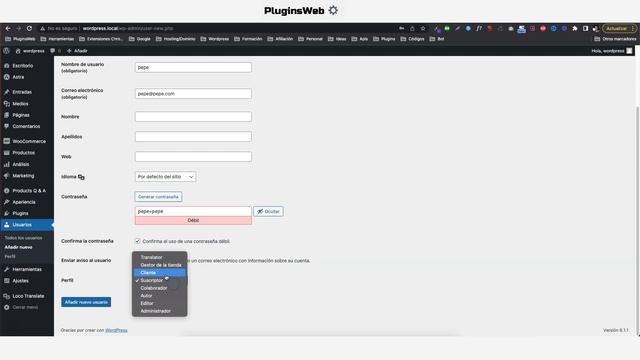Focus the Web field

click(193, 157)
